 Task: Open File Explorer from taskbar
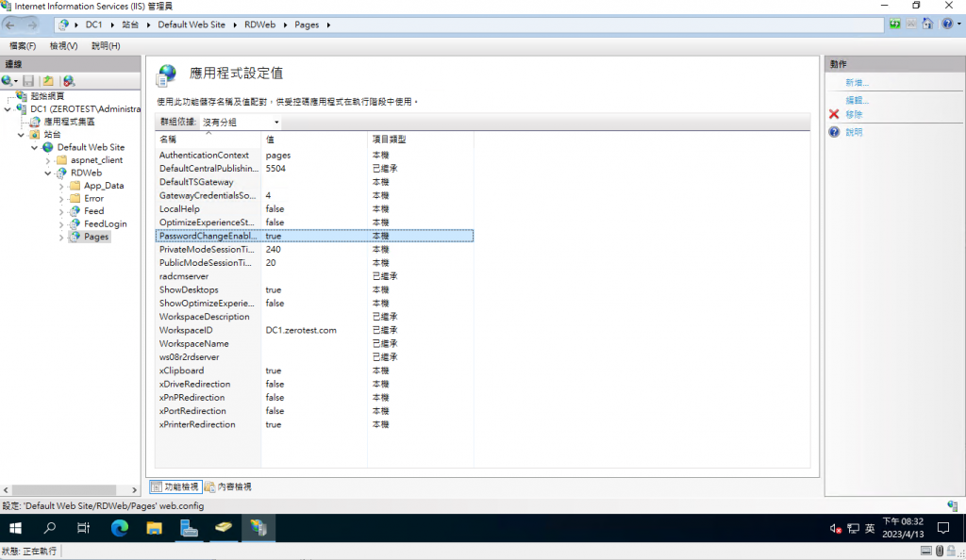tap(154, 528)
